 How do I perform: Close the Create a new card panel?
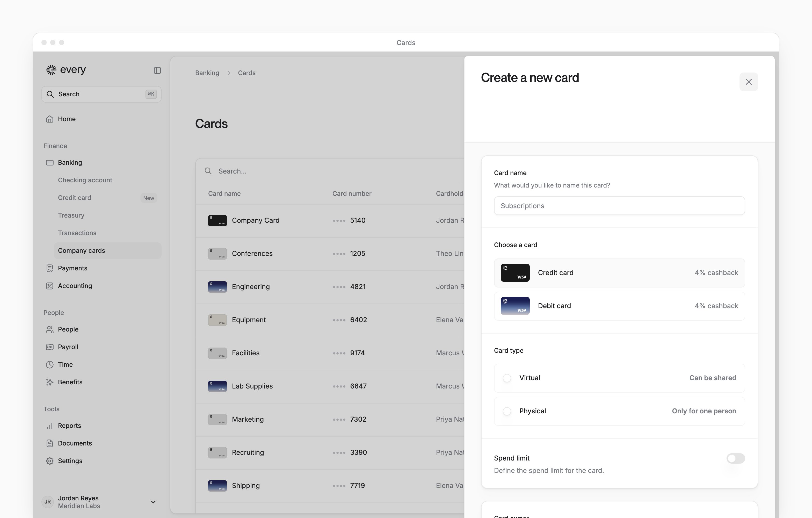749,82
